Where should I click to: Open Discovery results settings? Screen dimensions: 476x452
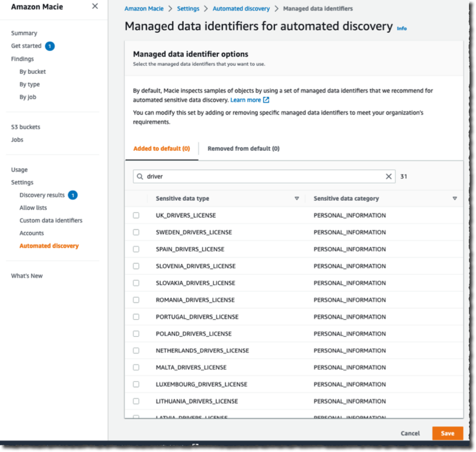(42, 195)
